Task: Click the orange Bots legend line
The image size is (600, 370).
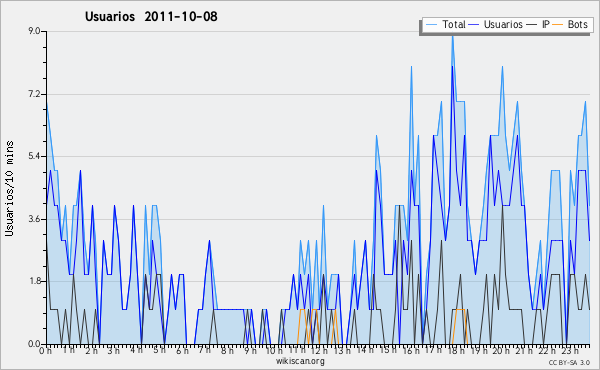Action: [558, 25]
